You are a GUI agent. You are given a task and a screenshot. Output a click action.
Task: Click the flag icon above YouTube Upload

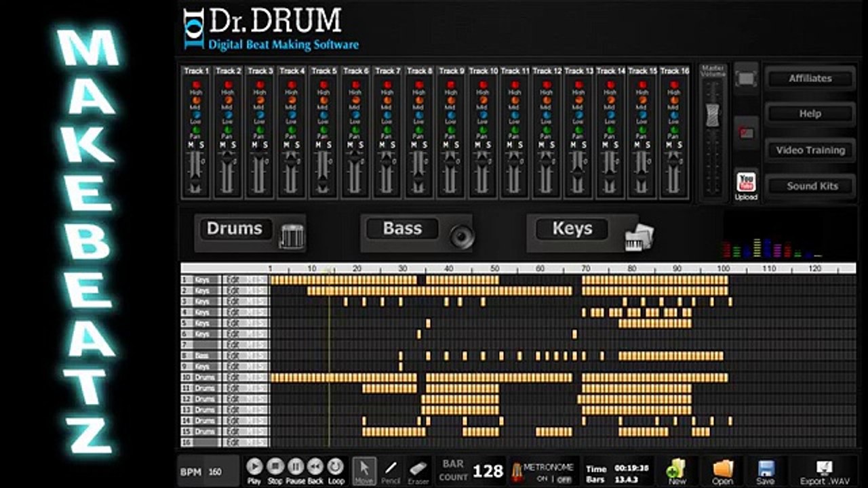pyautogui.click(x=746, y=133)
